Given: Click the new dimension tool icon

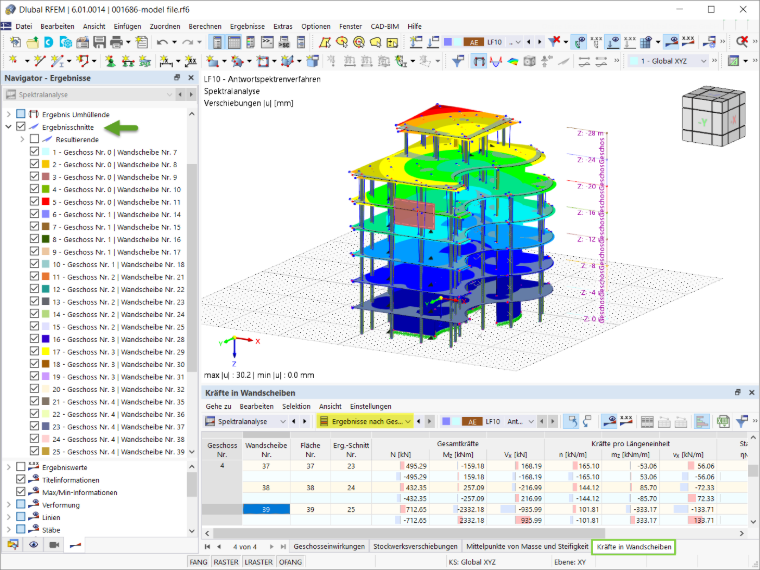Looking at the screenshot, I should (166, 61).
